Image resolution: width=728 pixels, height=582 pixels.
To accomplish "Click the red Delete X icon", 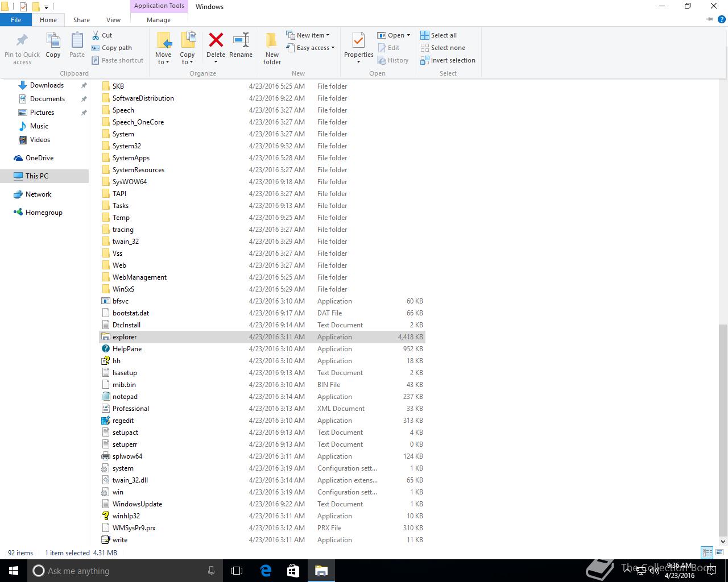I will (x=216, y=40).
